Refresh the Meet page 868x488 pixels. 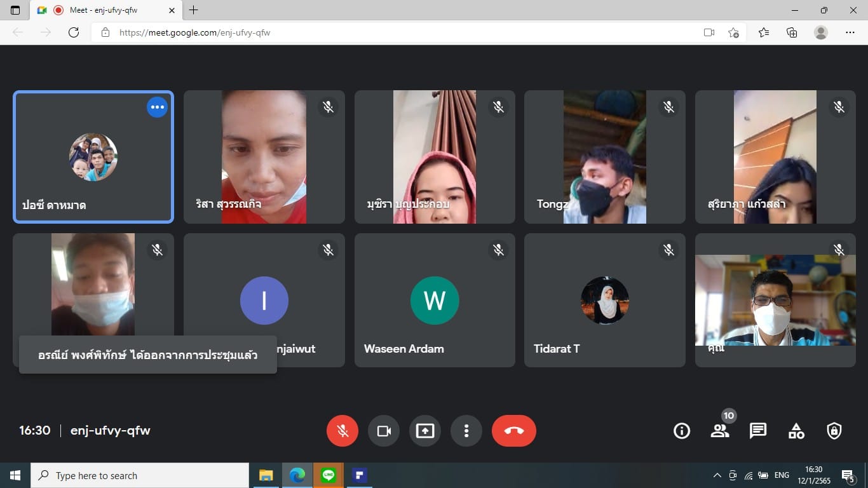[74, 32]
